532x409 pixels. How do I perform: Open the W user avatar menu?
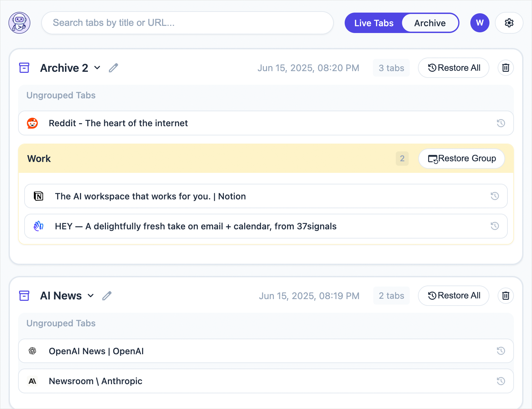[480, 23]
